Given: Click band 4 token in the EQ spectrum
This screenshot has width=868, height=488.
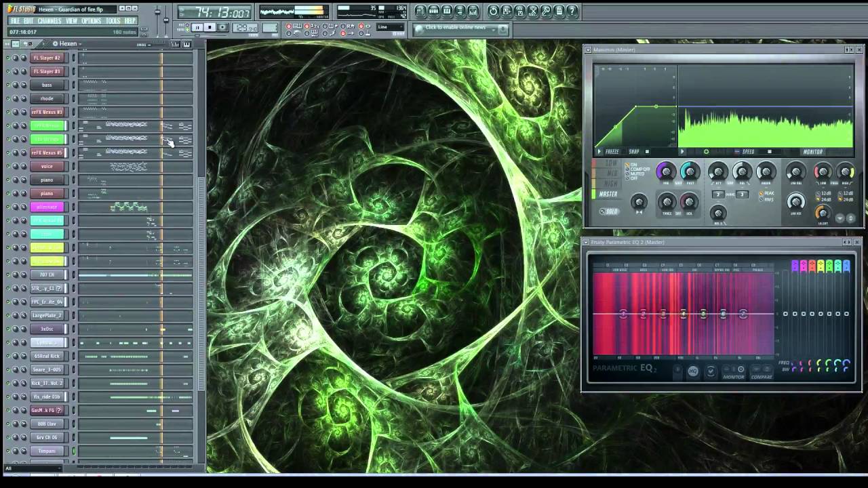Looking at the screenshot, I should pyautogui.click(x=684, y=314).
